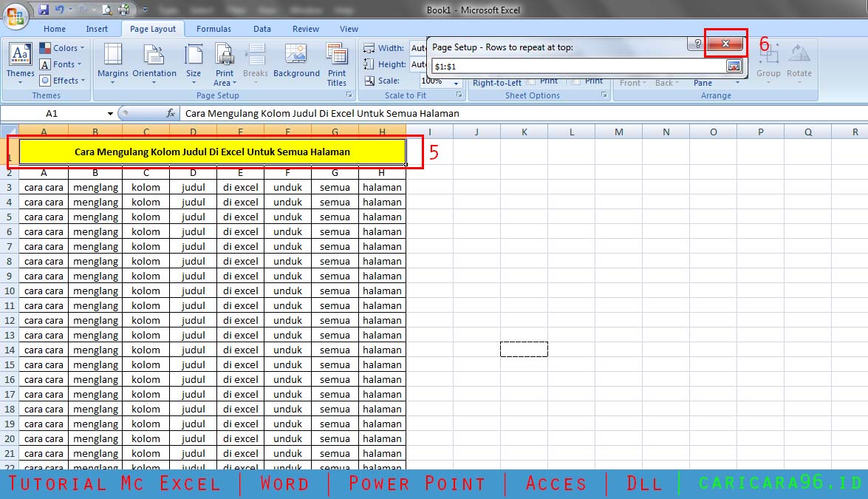Click the Page Setup dialog help button
This screenshot has height=499, width=868.
point(697,43)
